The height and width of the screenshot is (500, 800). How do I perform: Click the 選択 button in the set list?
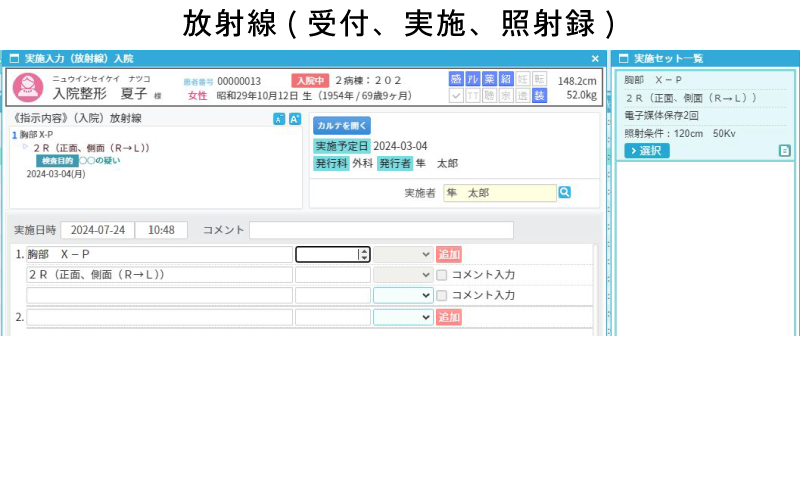pyautogui.click(x=647, y=151)
